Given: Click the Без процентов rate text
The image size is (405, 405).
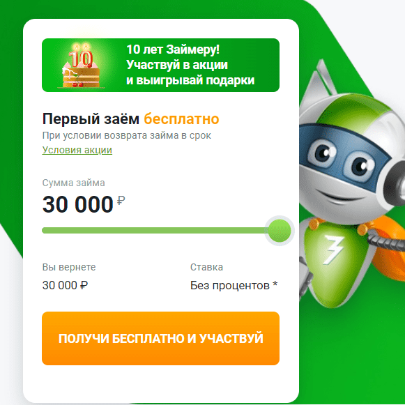Looking at the screenshot, I should click(x=230, y=285).
